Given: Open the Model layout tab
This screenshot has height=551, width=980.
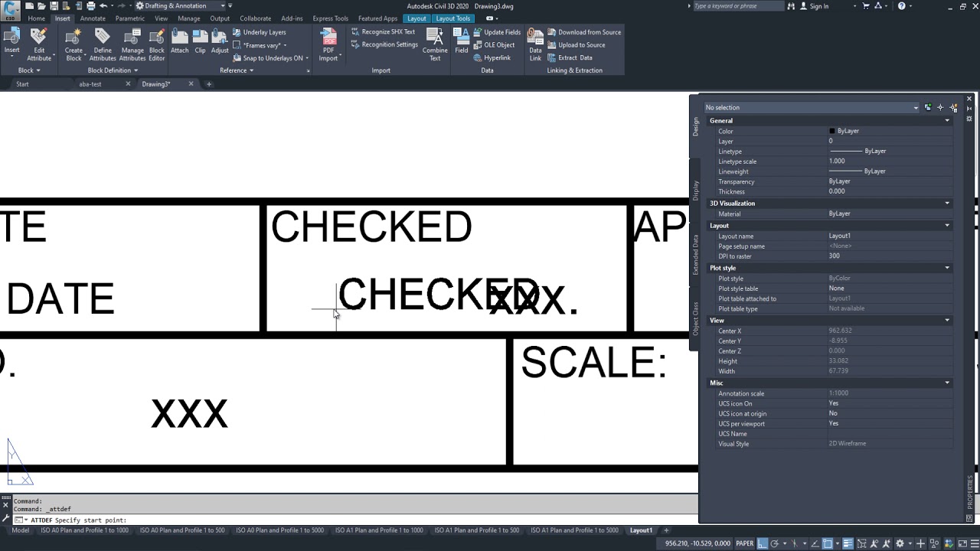Looking at the screenshot, I should (20, 530).
